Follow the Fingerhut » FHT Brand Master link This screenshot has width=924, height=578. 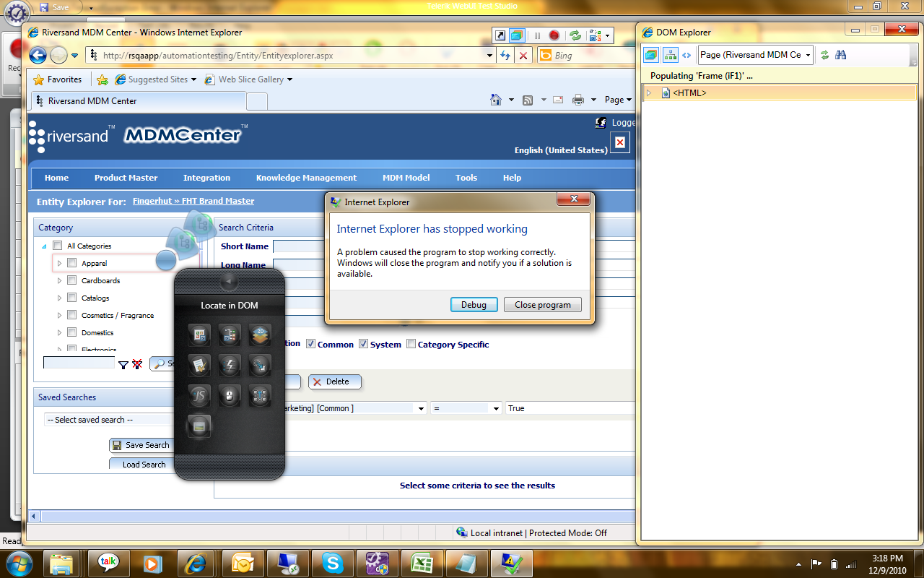pos(193,201)
